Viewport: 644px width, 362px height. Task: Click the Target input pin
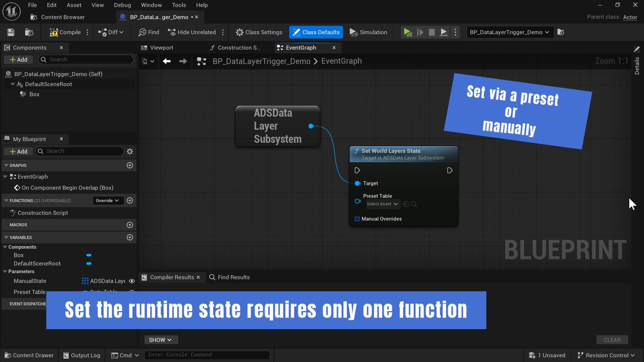[357, 183]
